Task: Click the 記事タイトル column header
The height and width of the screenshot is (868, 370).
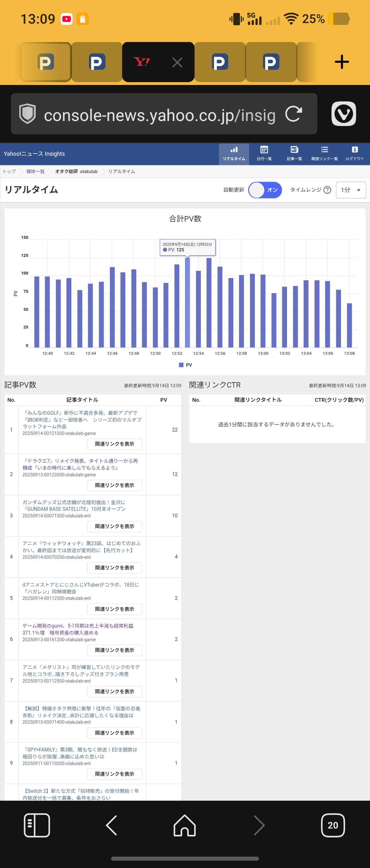Action: [82, 400]
